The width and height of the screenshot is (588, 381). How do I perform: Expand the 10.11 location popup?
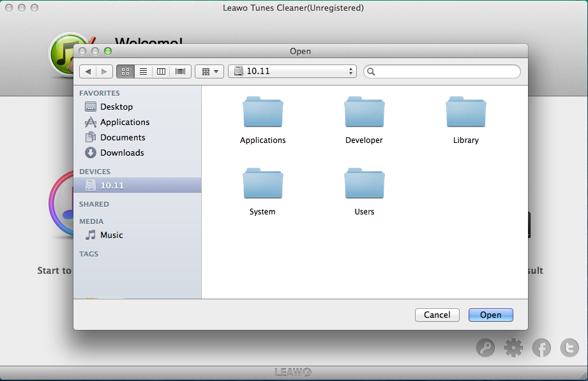click(292, 71)
